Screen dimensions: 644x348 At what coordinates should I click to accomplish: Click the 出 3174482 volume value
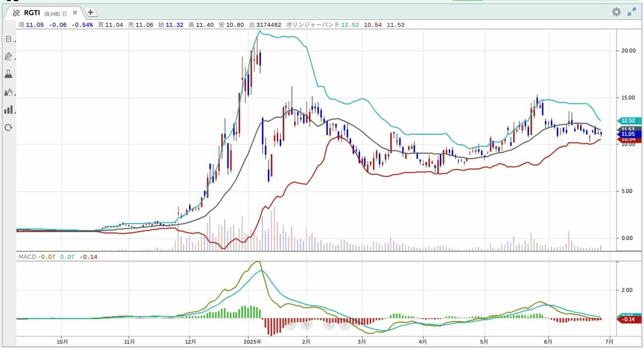tap(265, 25)
